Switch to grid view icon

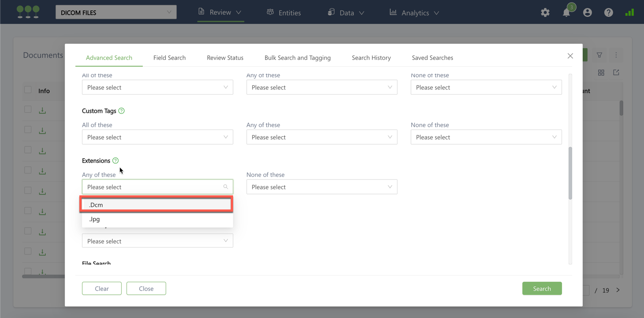601,73
